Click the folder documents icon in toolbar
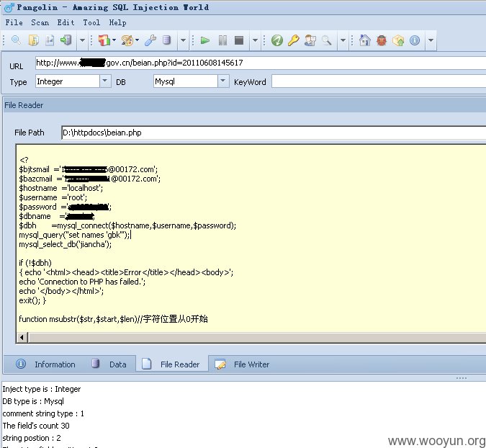Screen dimensions: 486x448 pyautogui.click(x=33, y=40)
